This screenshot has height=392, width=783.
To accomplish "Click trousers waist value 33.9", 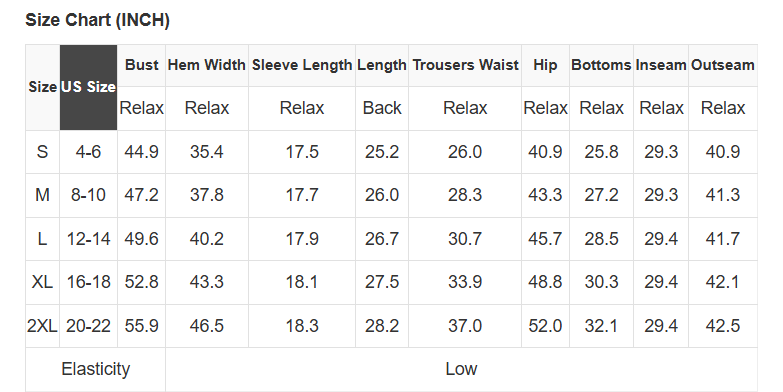I will coord(465,282).
